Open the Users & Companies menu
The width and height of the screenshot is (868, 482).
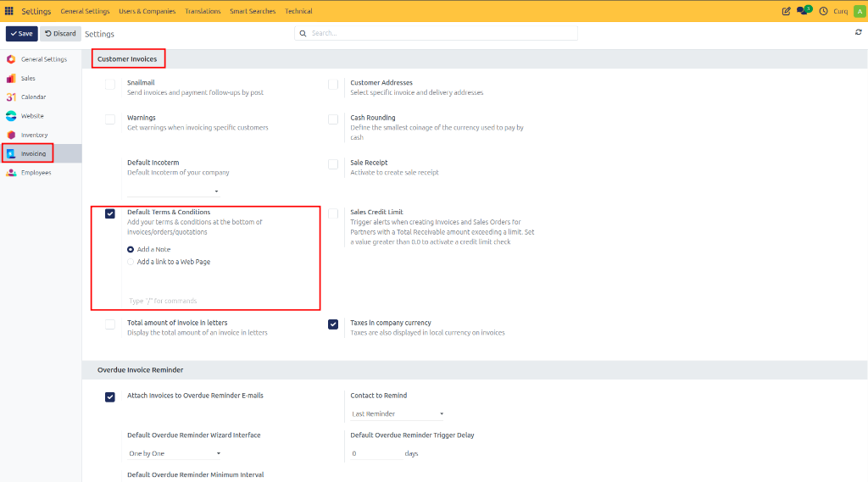click(x=147, y=11)
